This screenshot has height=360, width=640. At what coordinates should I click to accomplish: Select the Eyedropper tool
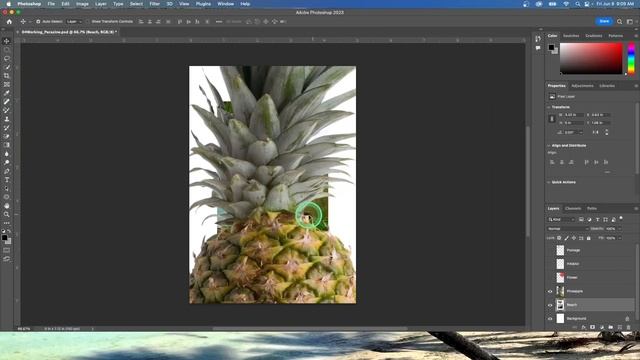tap(7, 93)
